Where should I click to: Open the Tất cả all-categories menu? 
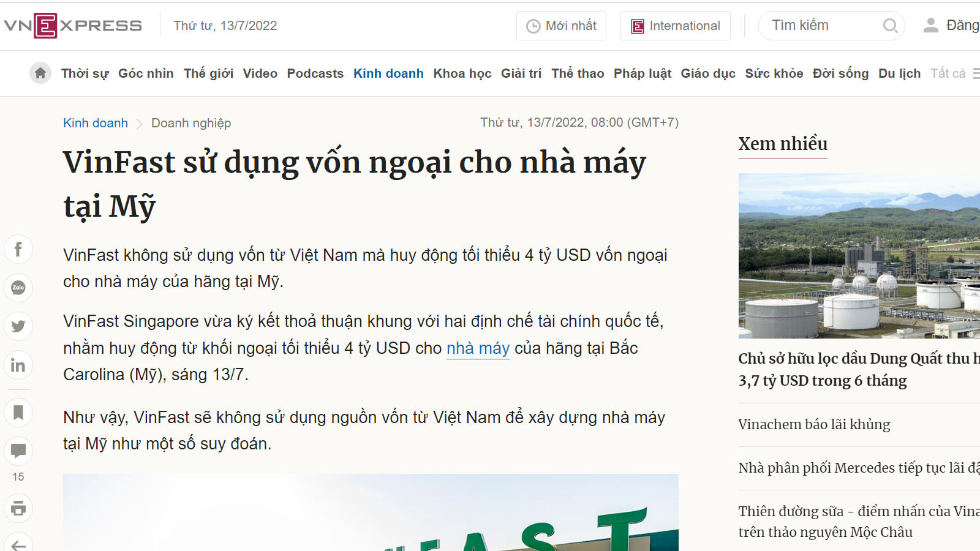(x=954, y=73)
